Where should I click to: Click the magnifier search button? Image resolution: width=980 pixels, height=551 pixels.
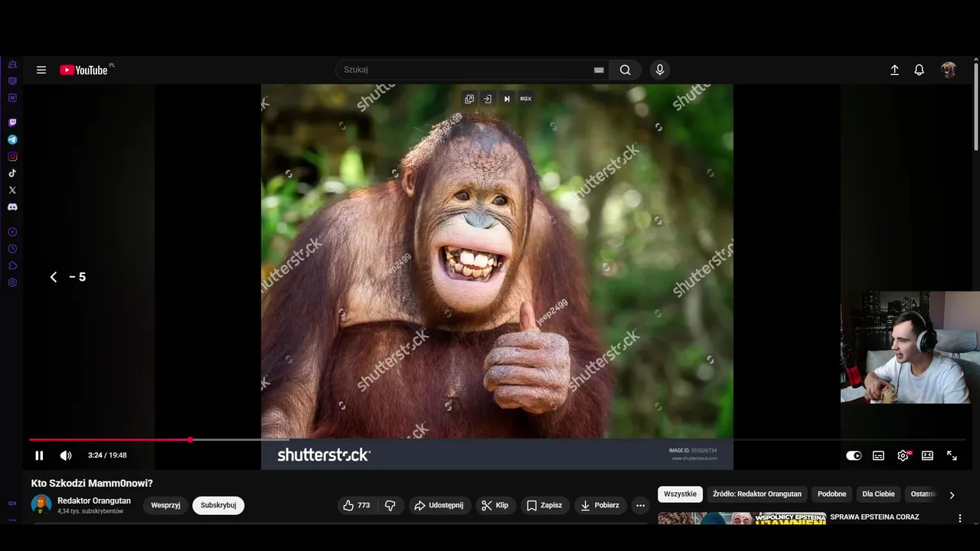[626, 70]
